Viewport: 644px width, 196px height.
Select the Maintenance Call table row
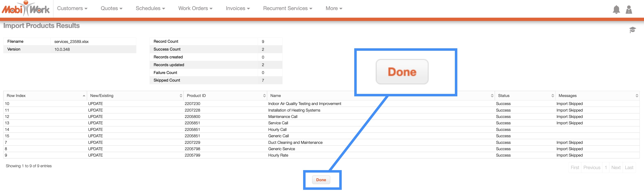[283, 116]
